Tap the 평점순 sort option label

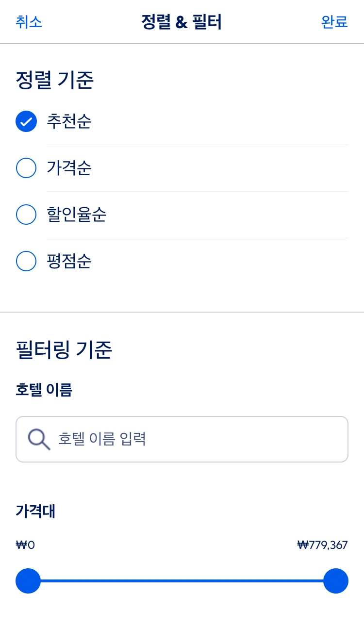(x=69, y=261)
